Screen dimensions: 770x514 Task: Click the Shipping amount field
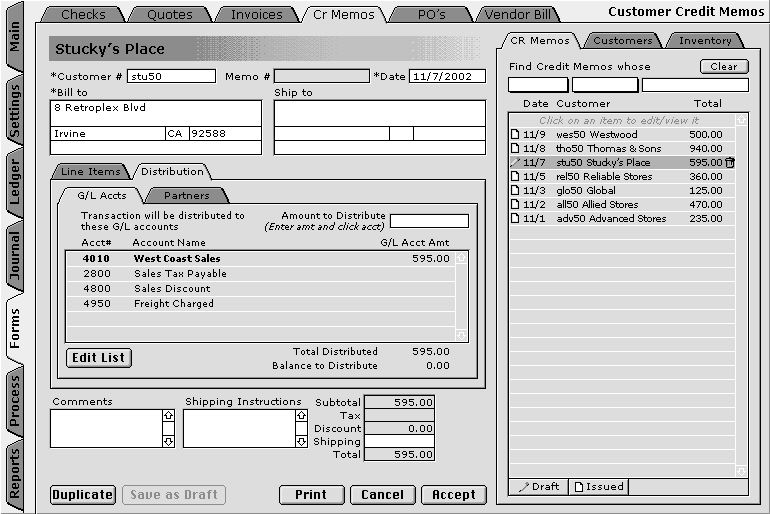tap(399, 441)
